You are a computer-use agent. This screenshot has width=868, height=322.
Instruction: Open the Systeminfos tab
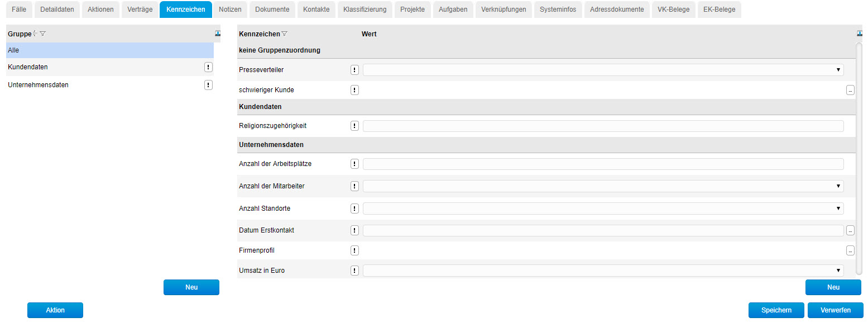pyautogui.click(x=558, y=10)
